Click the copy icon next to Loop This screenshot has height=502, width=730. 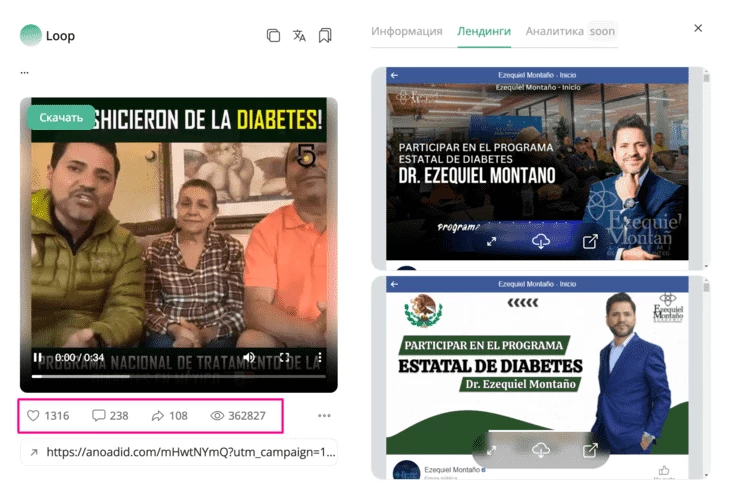(x=273, y=35)
